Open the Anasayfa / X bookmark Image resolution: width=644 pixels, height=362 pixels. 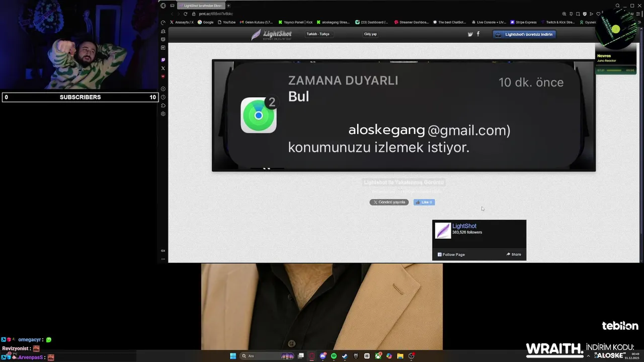tap(182, 22)
